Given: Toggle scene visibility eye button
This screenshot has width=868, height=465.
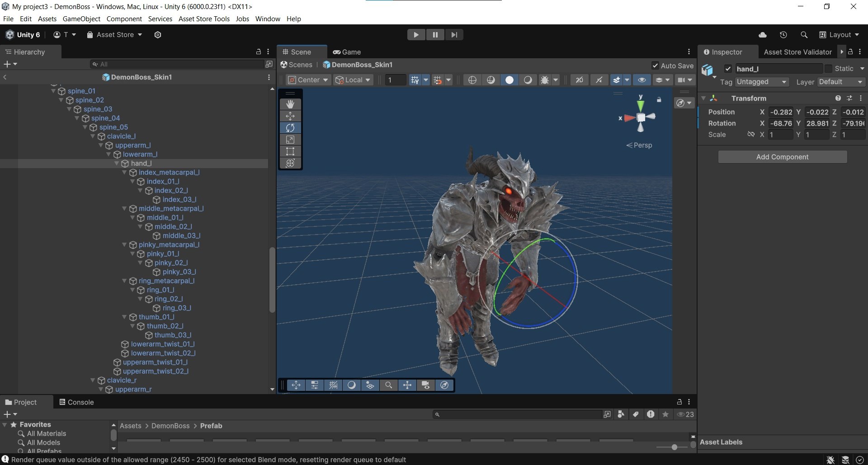Looking at the screenshot, I should [642, 80].
